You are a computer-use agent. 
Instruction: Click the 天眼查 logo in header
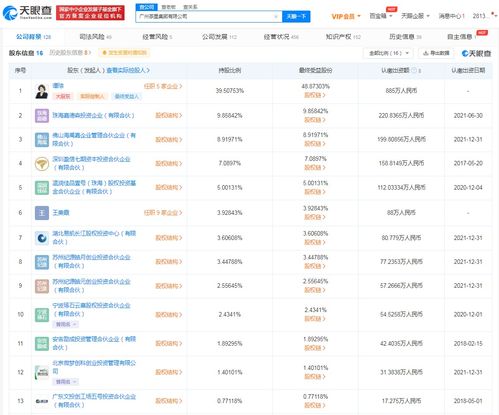(x=27, y=13)
